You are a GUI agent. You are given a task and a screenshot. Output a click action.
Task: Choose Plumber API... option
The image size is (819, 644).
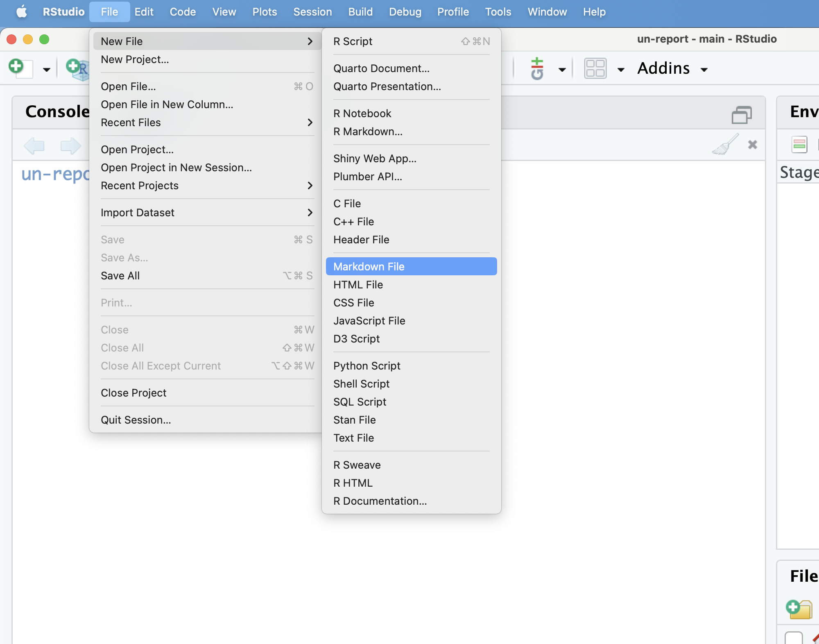tap(412, 177)
